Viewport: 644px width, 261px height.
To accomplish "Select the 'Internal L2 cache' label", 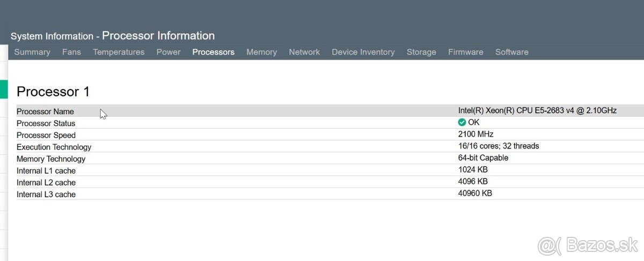I will 46,182.
